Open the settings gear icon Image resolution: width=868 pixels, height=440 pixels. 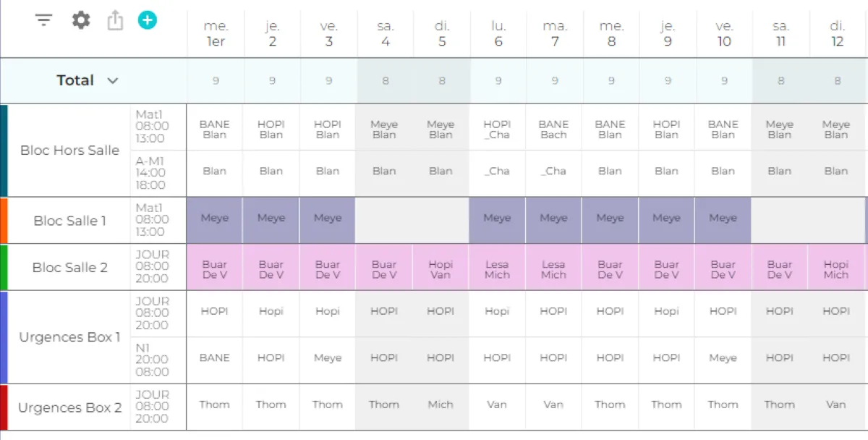81,20
